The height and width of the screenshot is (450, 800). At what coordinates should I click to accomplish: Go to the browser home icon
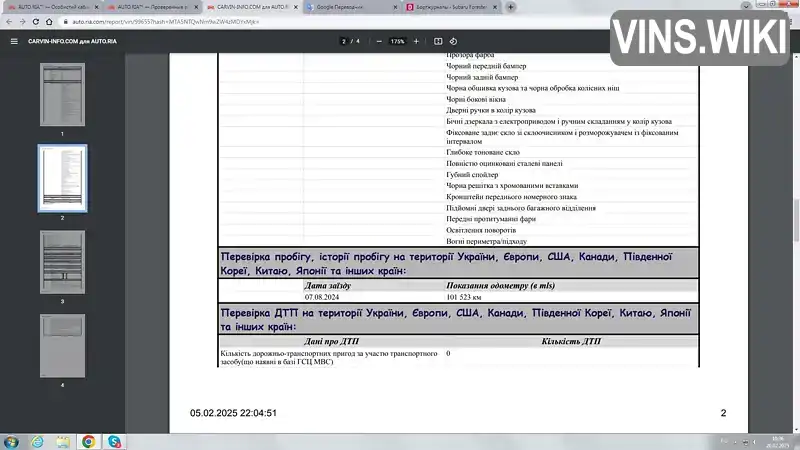[x=49, y=22]
